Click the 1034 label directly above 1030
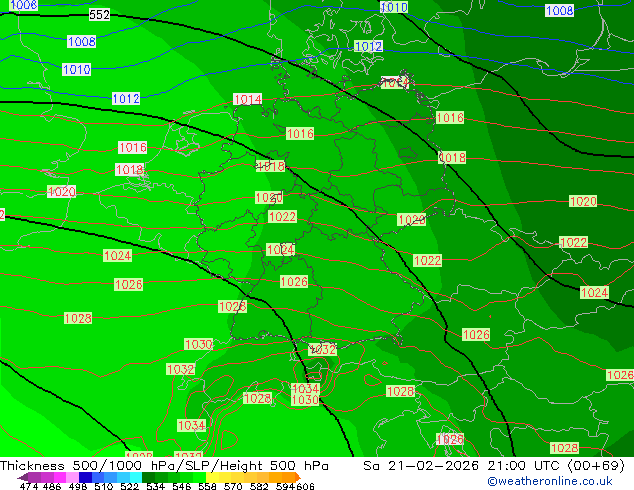634x490 pixels. coord(305,389)
